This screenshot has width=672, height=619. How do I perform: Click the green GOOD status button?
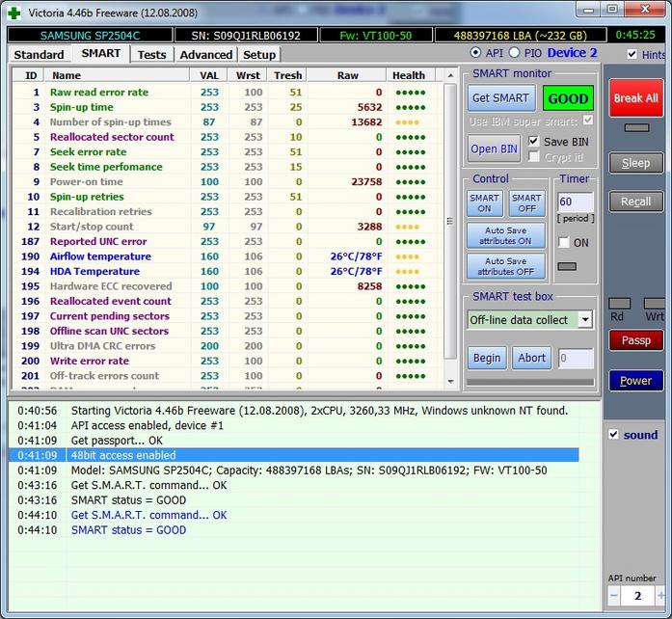[568, 98]
